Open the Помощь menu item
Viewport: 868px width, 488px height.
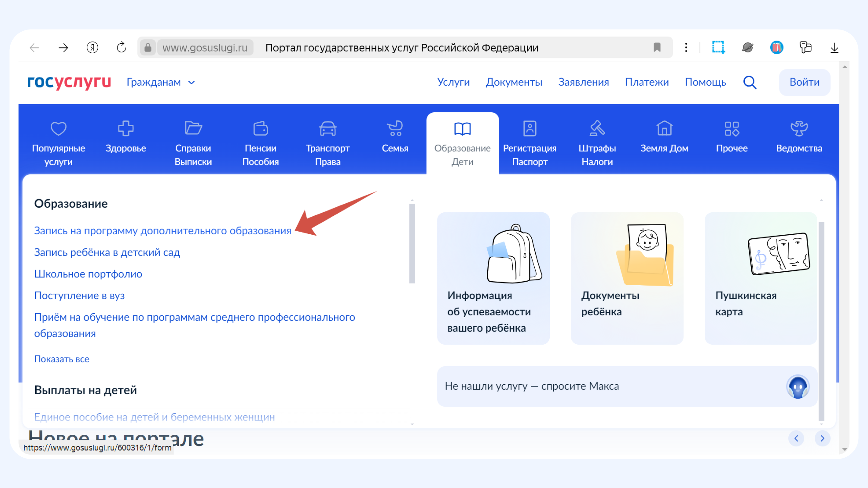[705, 82]
